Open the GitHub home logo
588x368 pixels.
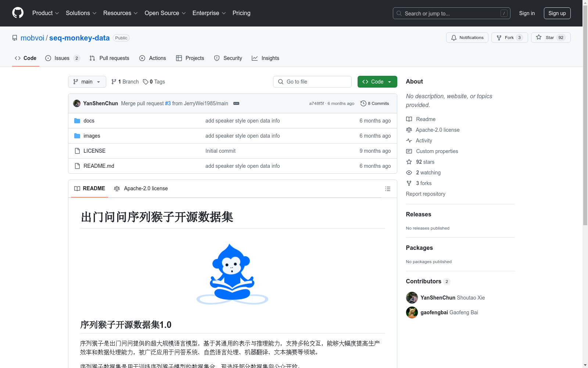(x=18, y=13)
